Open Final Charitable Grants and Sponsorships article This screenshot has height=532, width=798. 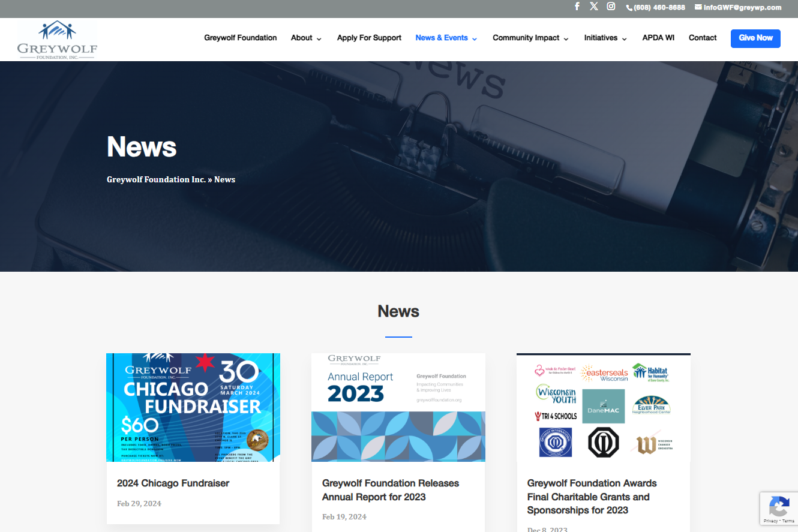(x=592, y=497)
